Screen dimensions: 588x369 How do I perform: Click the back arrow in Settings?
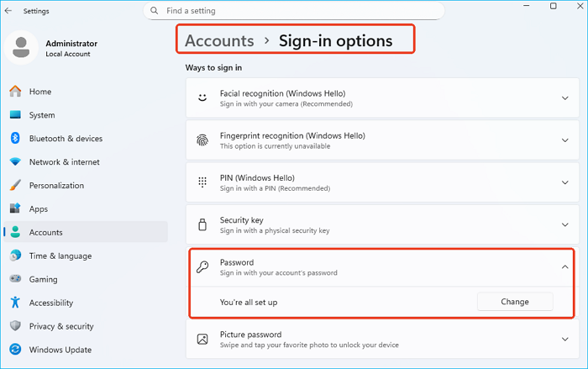[8, 11]
